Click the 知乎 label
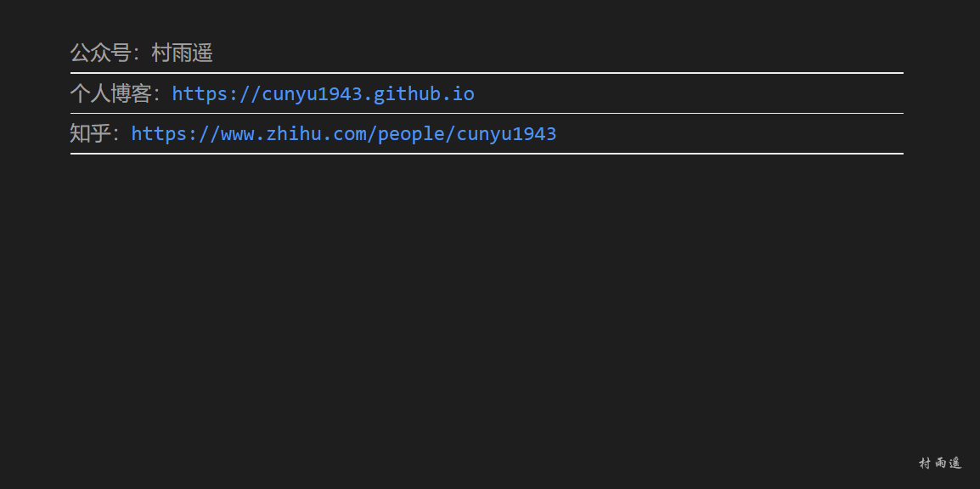 (90, 133)
